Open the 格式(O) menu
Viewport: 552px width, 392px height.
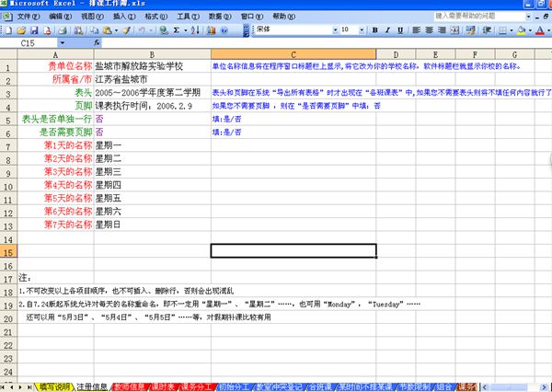coord(156,17)
